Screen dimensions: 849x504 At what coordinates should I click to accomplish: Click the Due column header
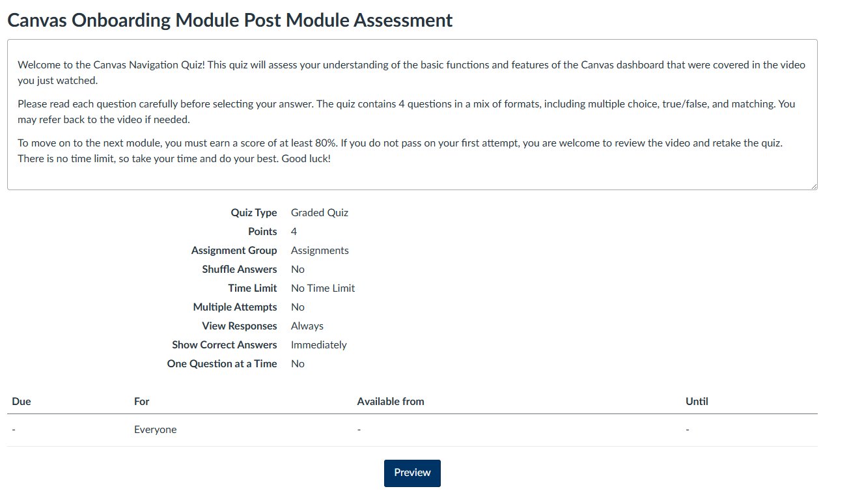(21, 401)
